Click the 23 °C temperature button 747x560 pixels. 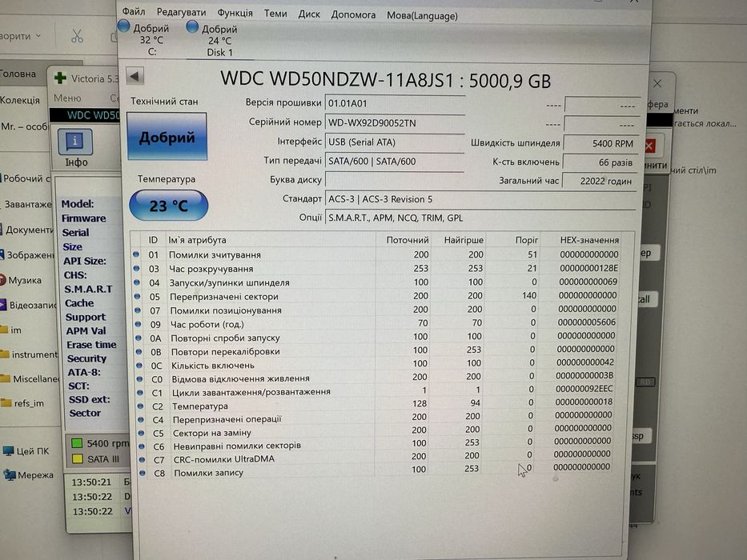pyautogui.click(x=169, y=206)
